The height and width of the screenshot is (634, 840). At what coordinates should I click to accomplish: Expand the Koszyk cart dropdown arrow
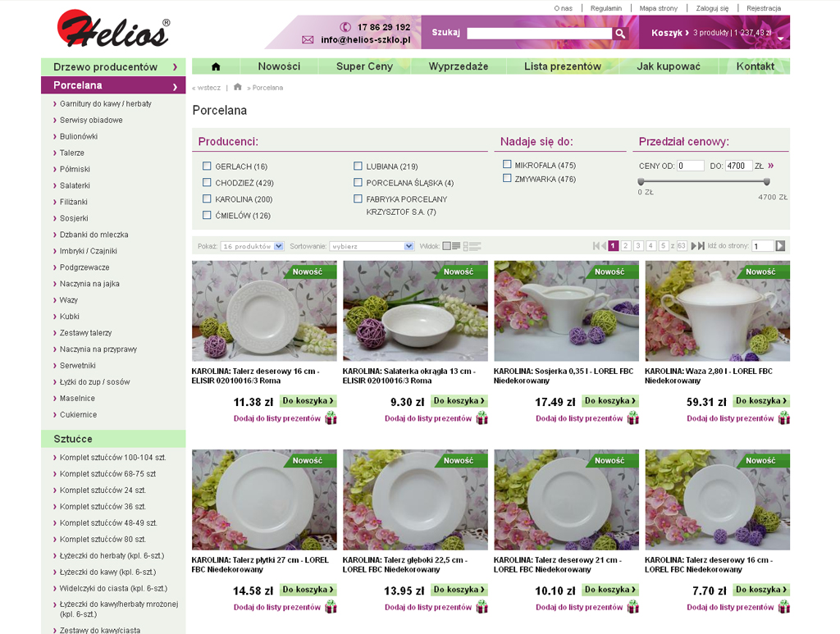781,39
